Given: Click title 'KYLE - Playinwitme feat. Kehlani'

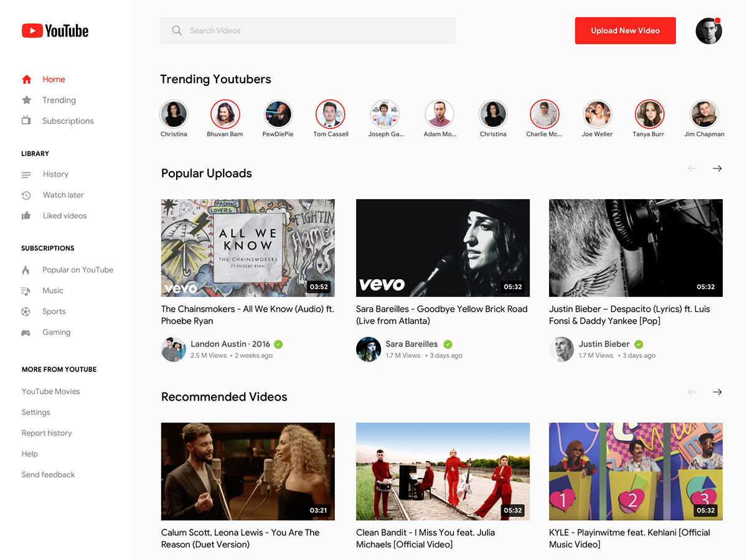Looking at the screenshot, I should click(x=629, y=538).
